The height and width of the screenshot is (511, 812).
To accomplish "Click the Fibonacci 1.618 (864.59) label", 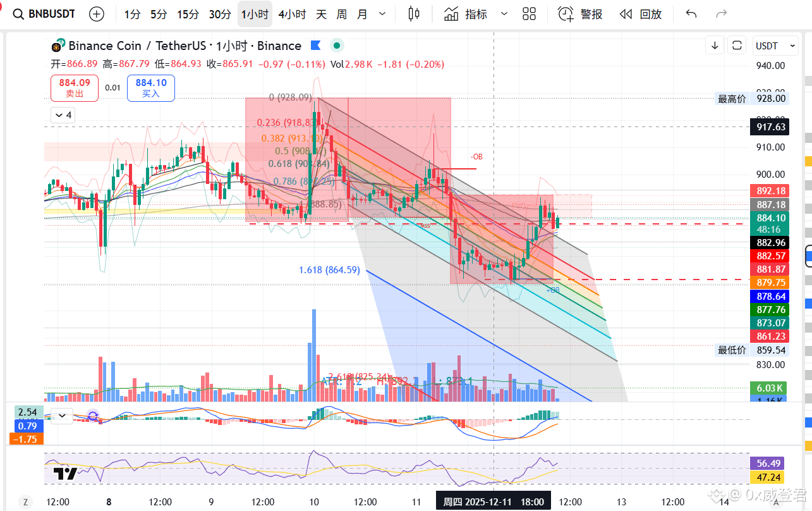I will [x=329, y=270].
